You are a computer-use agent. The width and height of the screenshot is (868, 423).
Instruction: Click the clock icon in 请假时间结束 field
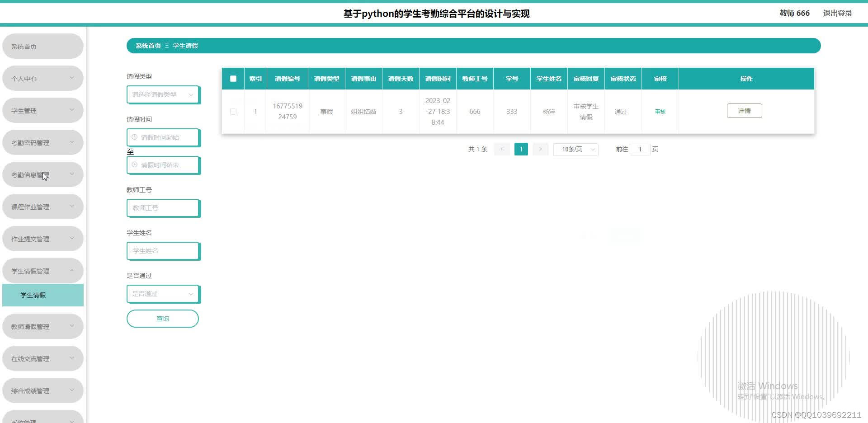pyautogui.click(x=134, y=164)
